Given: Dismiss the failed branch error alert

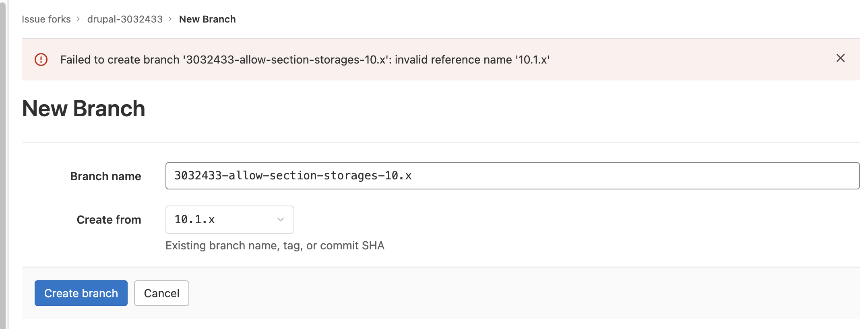Looking at the screenshot, I should tap(840, 58).
